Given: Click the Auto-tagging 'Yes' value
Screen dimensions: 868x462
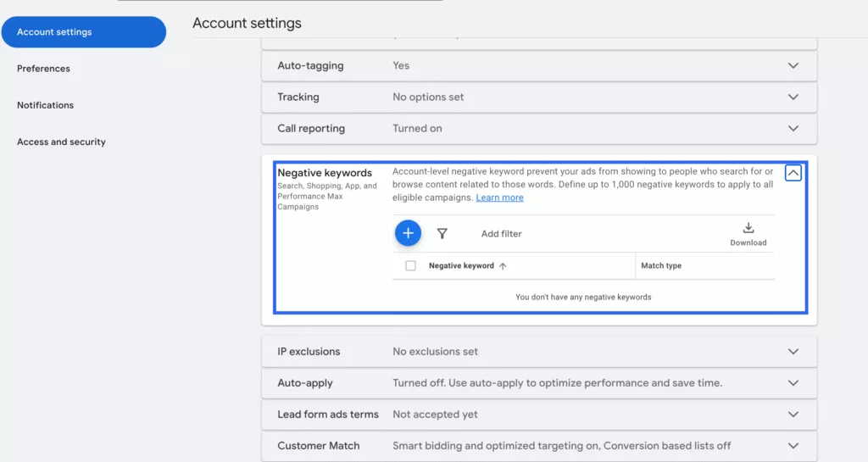Looking at the screenshot, I should [x=401, y=65].
